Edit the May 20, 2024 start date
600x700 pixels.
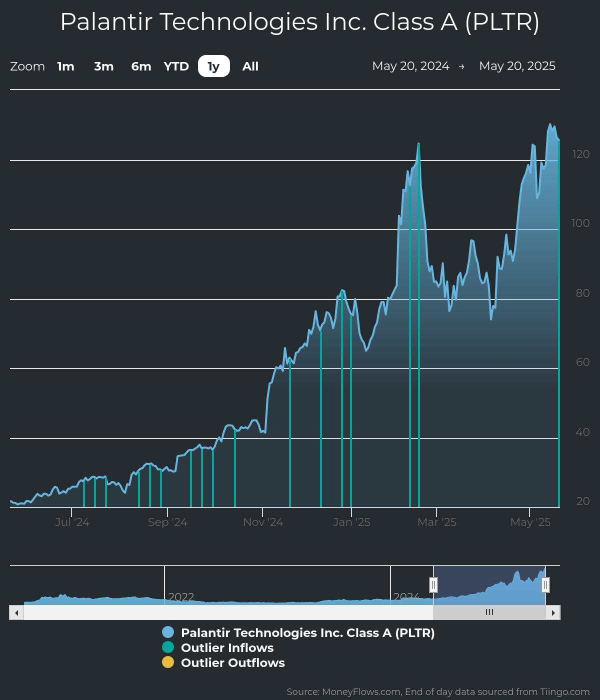click(x=410, y=66)
